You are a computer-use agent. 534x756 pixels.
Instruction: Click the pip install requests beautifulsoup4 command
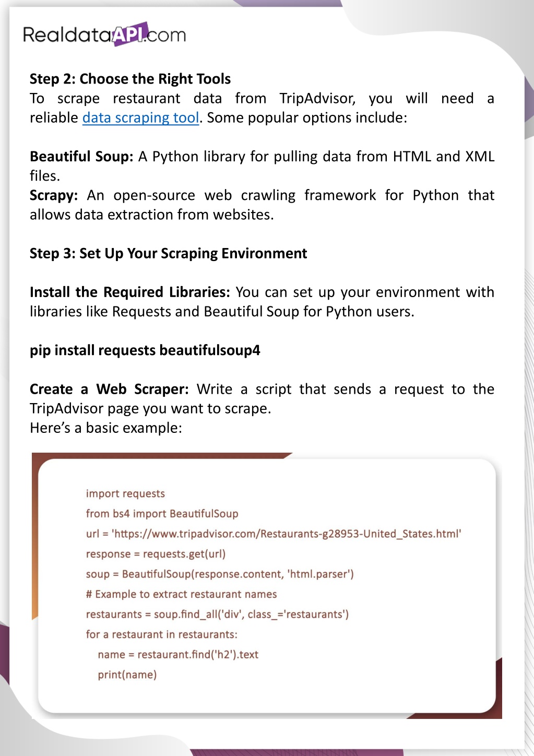(x=145, y=350)
